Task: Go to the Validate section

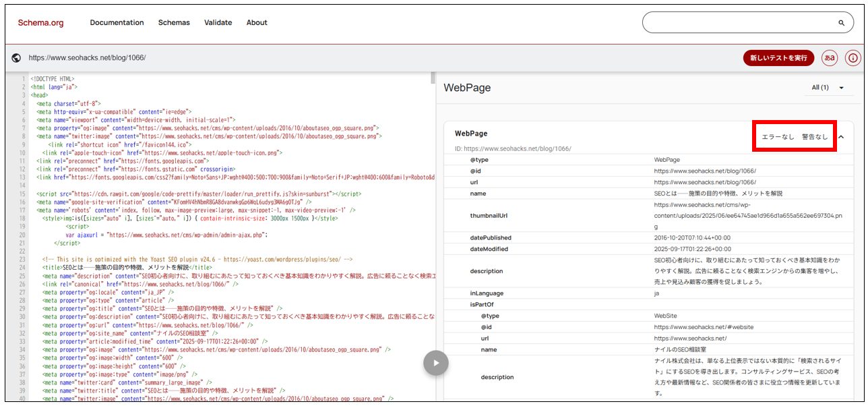Action: coord(218,22)
